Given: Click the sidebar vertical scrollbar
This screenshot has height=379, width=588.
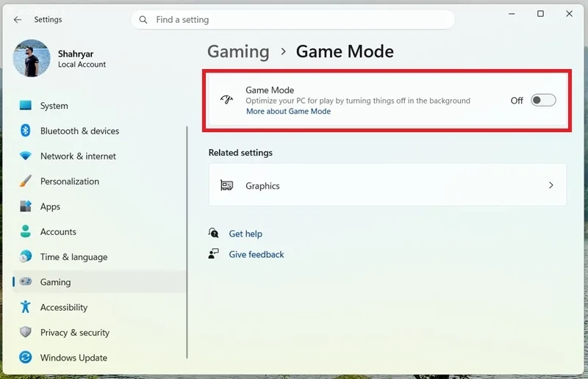Looking at the screenshot, I should click(x=187, y=242).
